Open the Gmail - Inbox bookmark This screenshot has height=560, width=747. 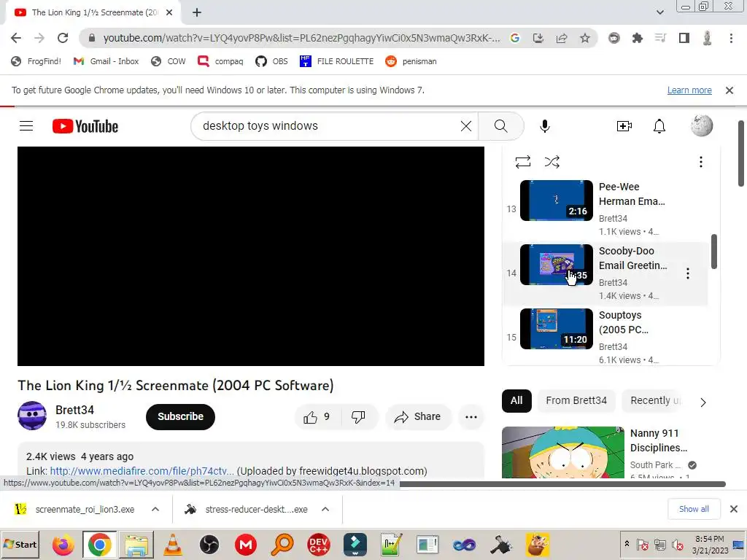click(106, 61)
